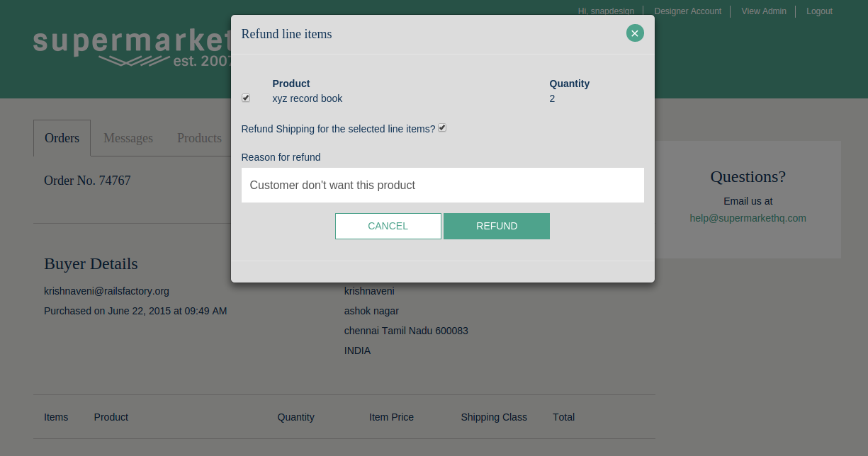Switch to the Orders tab

[62, 138]
